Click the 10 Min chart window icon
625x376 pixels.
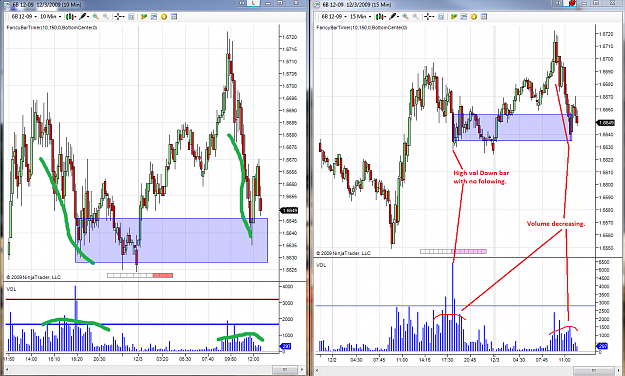[6, 5]
